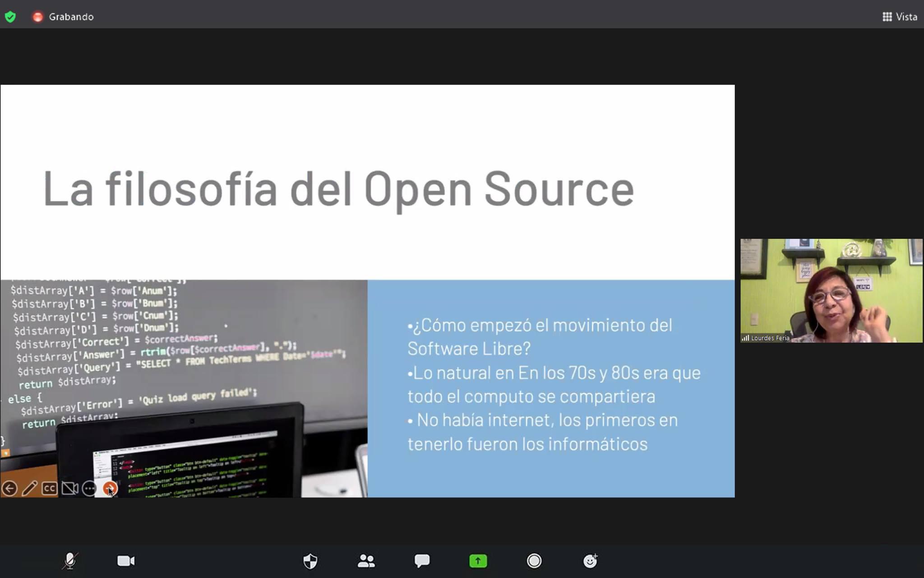Unmute the microphone in the toolbar
Screen dimensions: 924x578
click(x=70, y=561)
